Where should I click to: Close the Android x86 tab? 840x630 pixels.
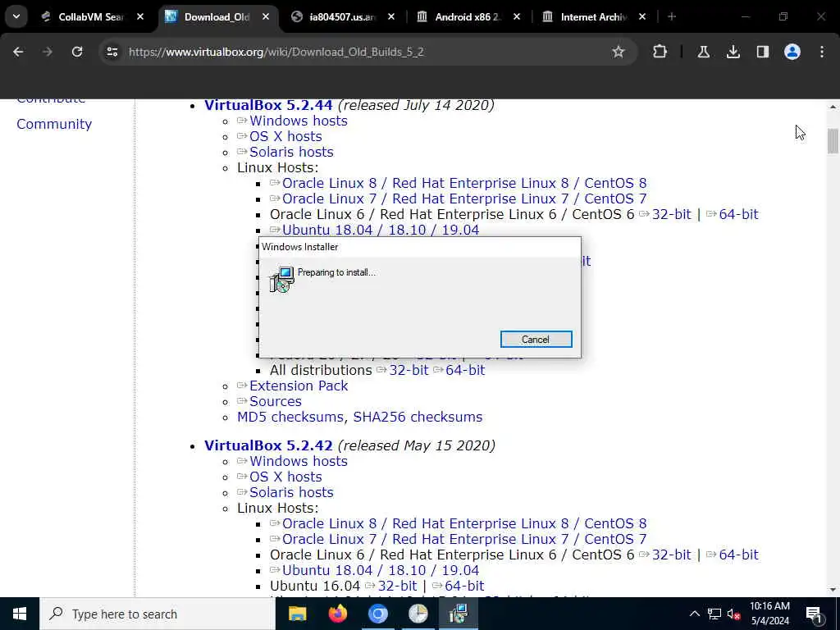click(x=517, y=17)
